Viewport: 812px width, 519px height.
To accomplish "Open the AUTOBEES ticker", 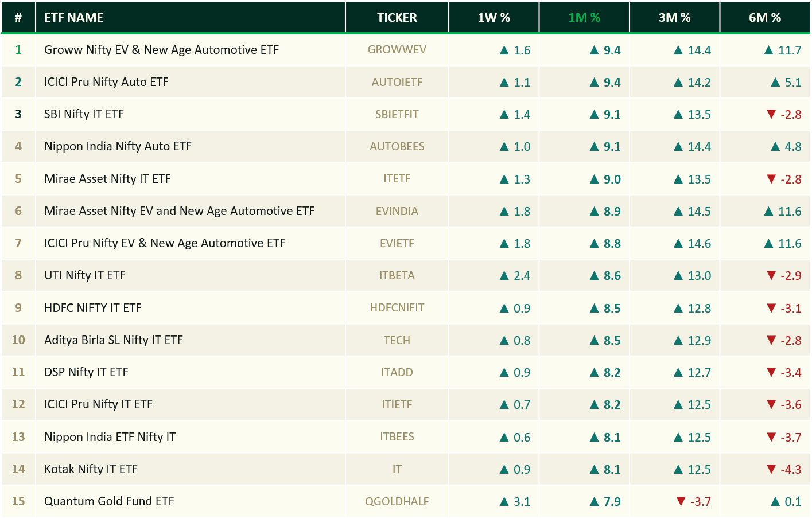I will click(x=397, y=146).
